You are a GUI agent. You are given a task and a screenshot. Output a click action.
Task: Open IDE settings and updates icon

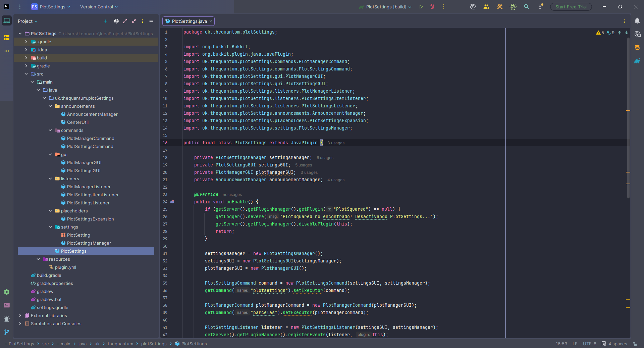[x=540, y=7]
